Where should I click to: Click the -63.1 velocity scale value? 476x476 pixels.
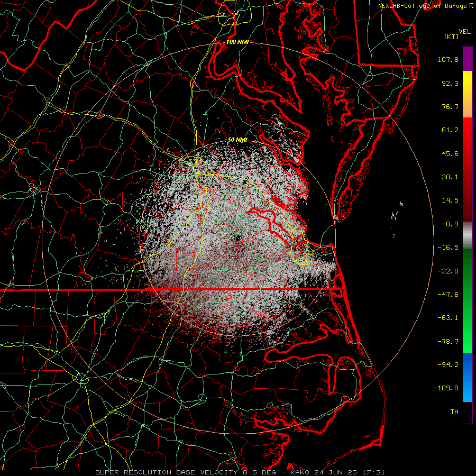pyautogui.click(x=448, y=318)
